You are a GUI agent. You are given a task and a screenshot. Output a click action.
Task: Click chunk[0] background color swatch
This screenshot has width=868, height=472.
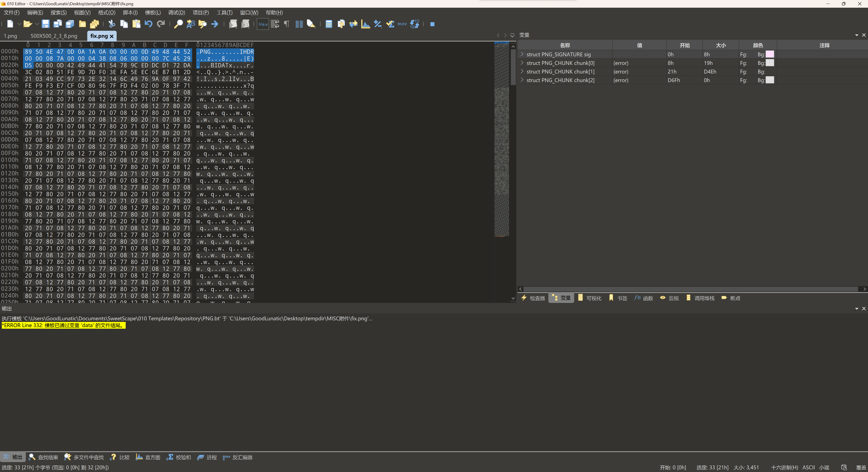(770, 63)
